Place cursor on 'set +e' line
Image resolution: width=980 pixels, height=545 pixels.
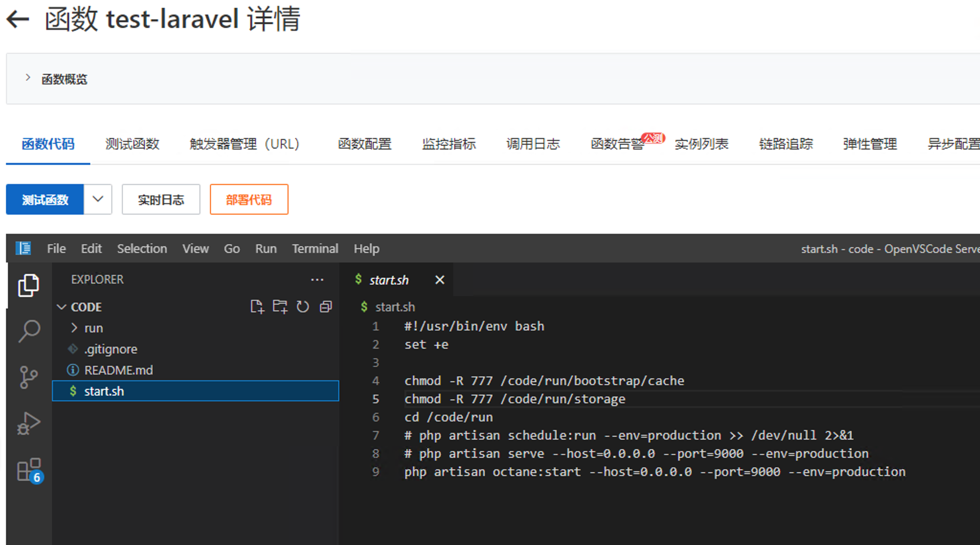(x=426, y=344)
